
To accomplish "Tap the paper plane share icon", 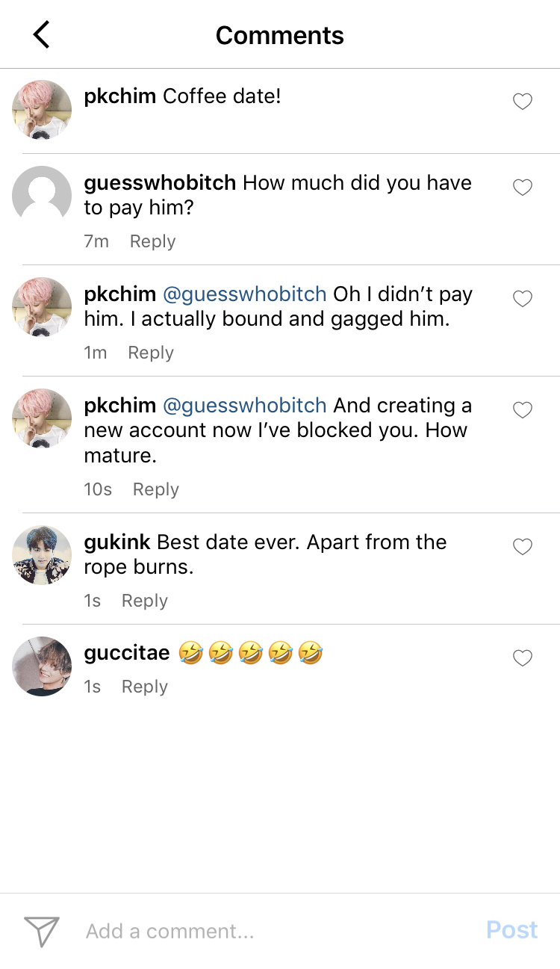I will pos(42,931).
